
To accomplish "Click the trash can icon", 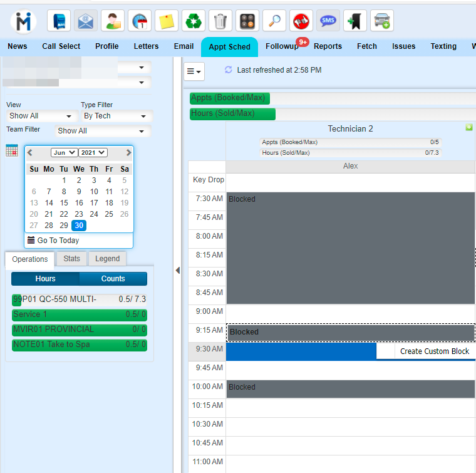I will click(x=220, y=21).
